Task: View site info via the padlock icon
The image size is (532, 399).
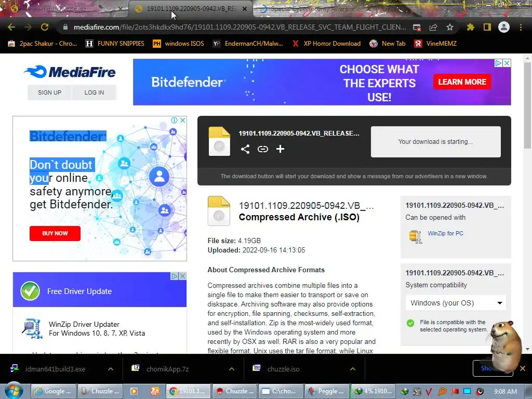Action: 65,27
